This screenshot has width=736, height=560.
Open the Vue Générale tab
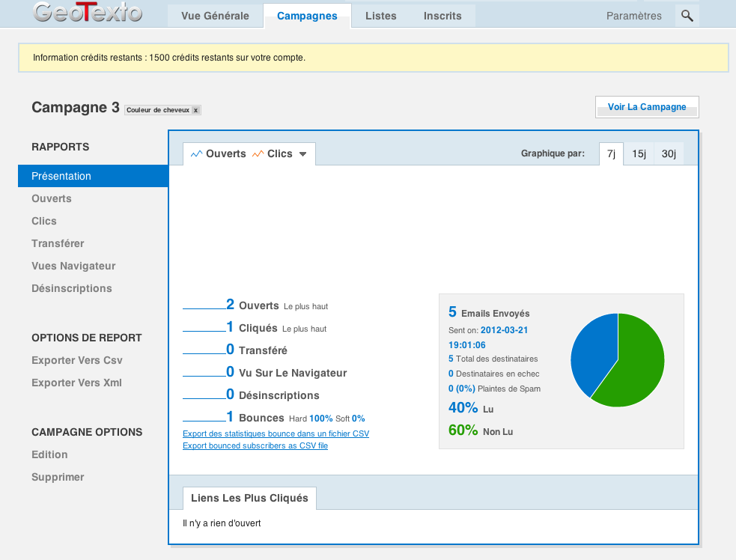[216, 16]
